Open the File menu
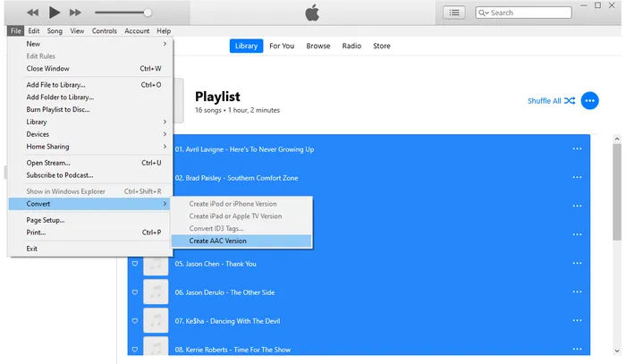626x364 pixels. pyautogui.click(x=16, y=30)
